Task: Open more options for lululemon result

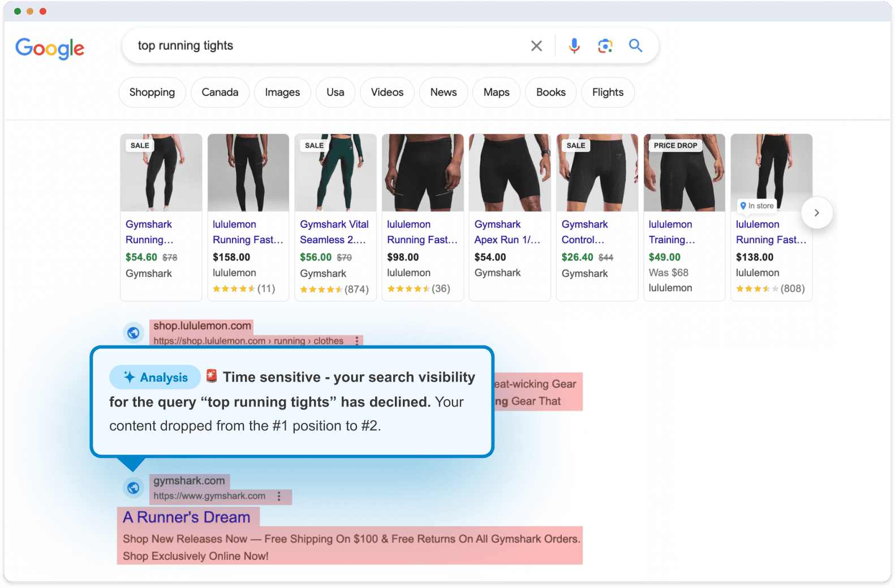Action: point(357,341)
